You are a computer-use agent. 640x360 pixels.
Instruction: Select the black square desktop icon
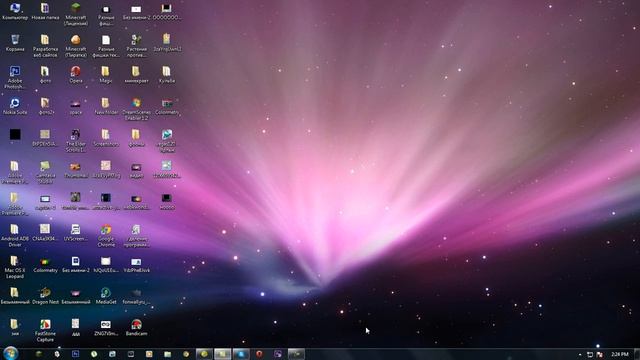[x=15, y=135]
